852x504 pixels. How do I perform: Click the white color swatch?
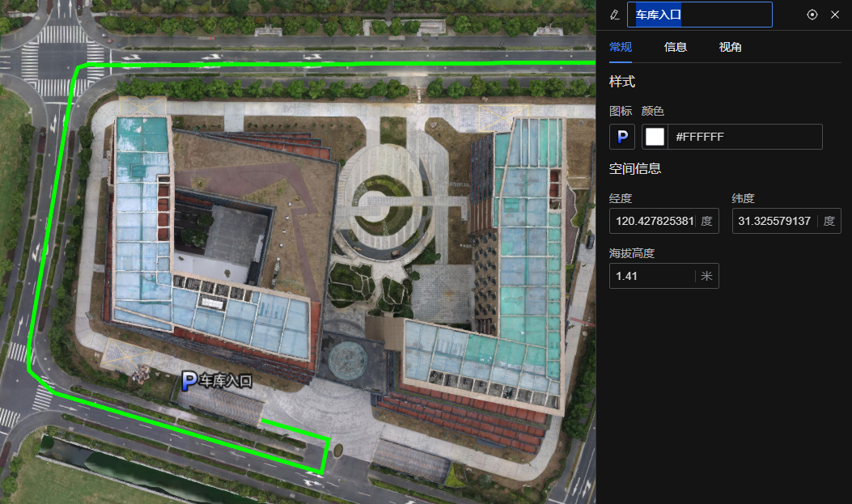pos(655,137)
